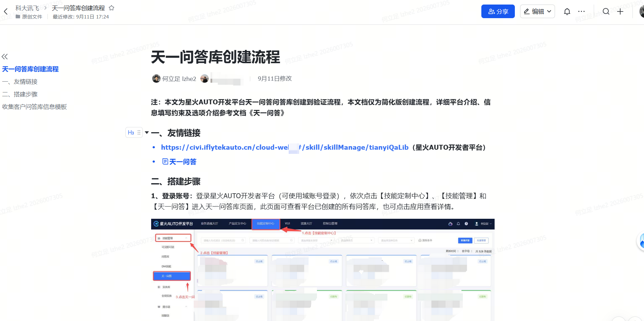Jump to 一、友情链接 in outline

coord(20,82)
